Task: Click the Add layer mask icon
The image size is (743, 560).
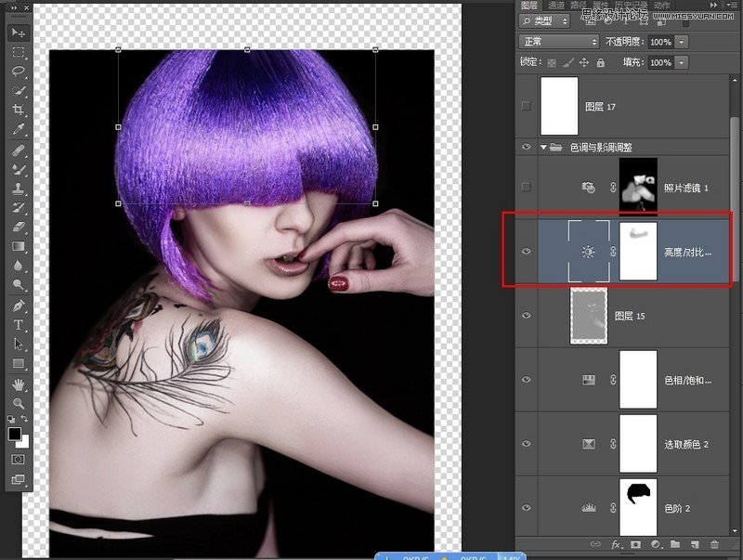Action: (635, 544)
